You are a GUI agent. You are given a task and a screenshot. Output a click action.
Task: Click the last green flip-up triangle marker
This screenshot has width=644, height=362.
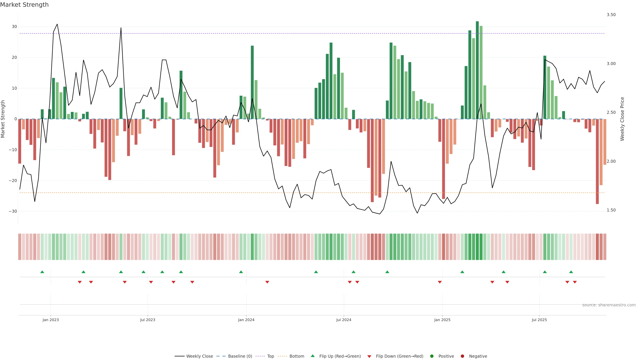click(571, 272)
